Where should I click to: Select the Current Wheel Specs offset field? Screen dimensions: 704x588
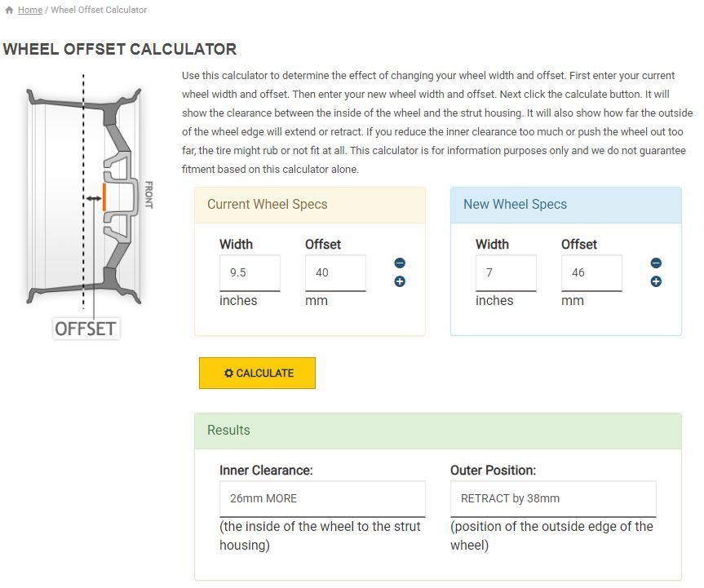(335, 273)
